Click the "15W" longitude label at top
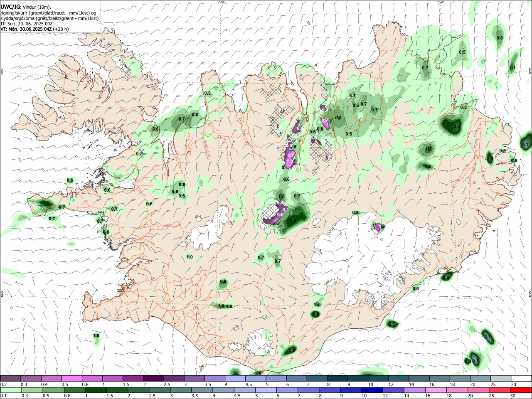The height and width of the screenshot is (399, 532). click(440, 2)
